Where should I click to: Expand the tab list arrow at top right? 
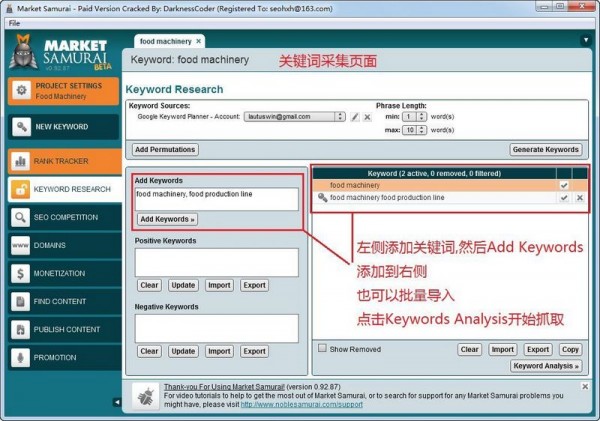585,40
